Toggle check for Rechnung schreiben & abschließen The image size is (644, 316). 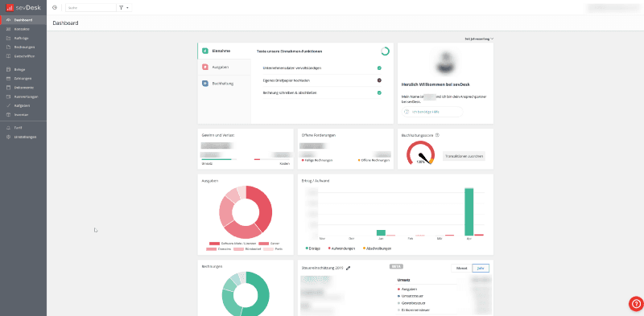point(379,92)
